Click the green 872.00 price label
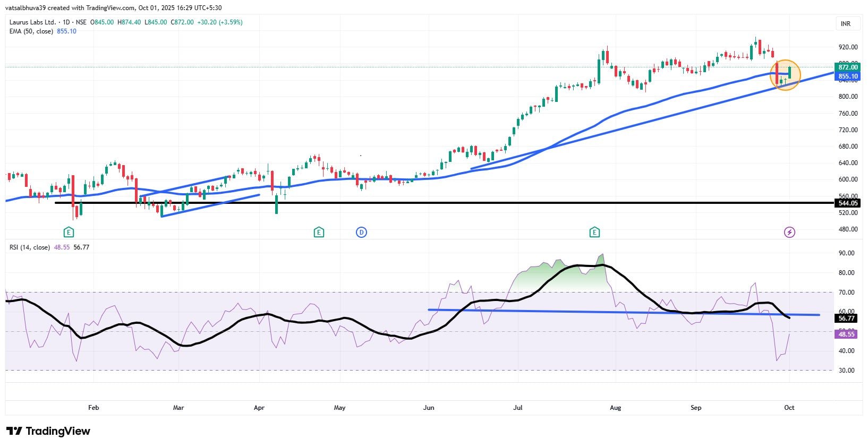 coord(848,67)
